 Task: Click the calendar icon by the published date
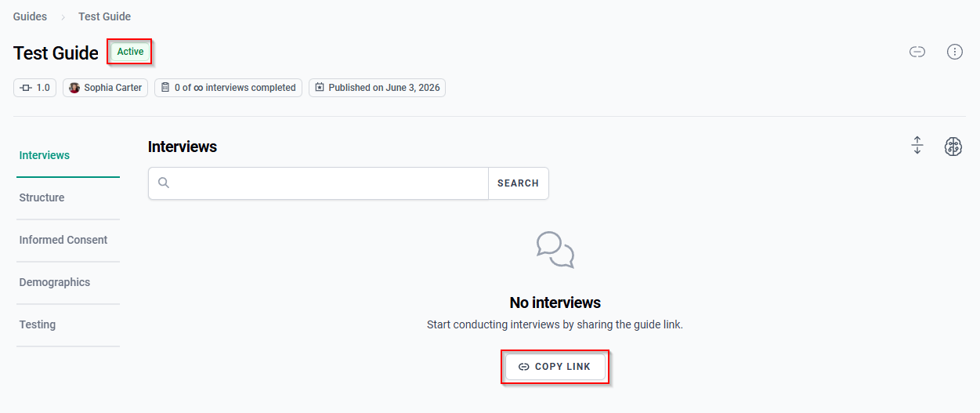tap(320, 88)
